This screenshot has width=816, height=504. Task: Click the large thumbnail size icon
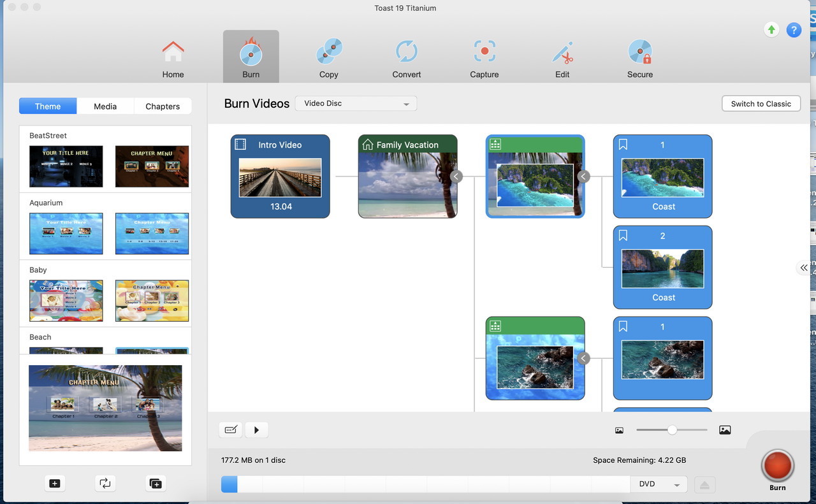(x=725, y=430)
